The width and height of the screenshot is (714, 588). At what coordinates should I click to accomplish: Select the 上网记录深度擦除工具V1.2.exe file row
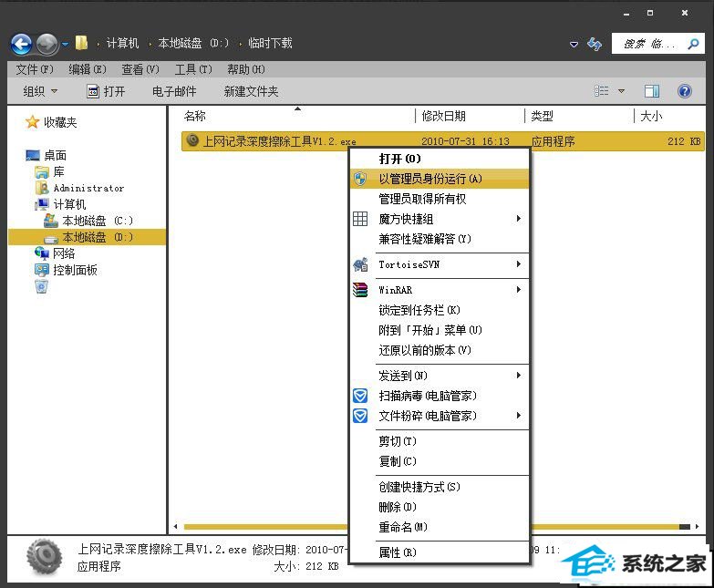tap(442, 141)
